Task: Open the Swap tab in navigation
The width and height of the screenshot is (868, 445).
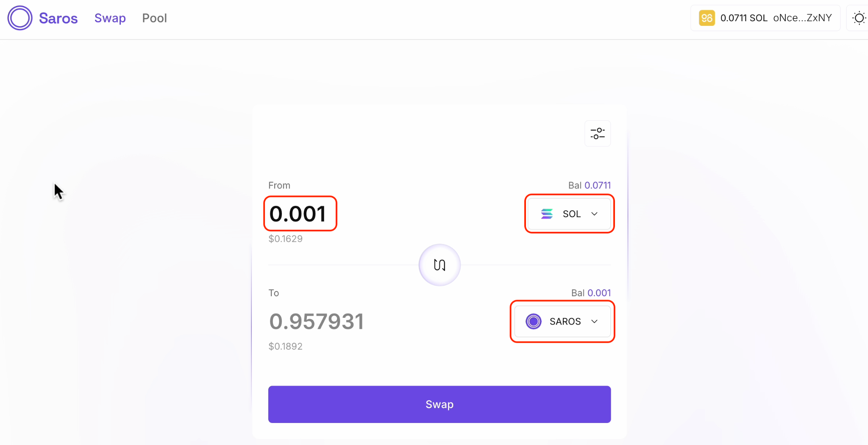Action: click(x=110, y=18)
